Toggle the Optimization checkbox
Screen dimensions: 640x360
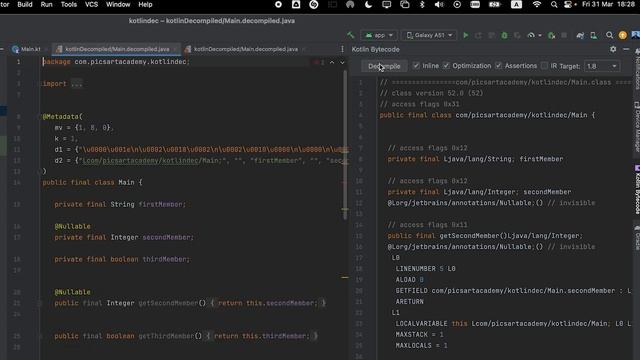[x=446, y=66]
